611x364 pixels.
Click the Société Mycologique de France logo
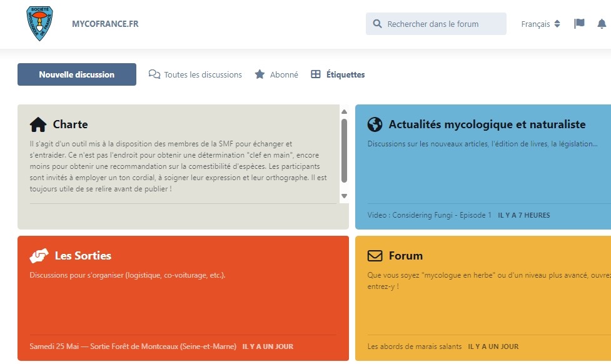[40, 24]
